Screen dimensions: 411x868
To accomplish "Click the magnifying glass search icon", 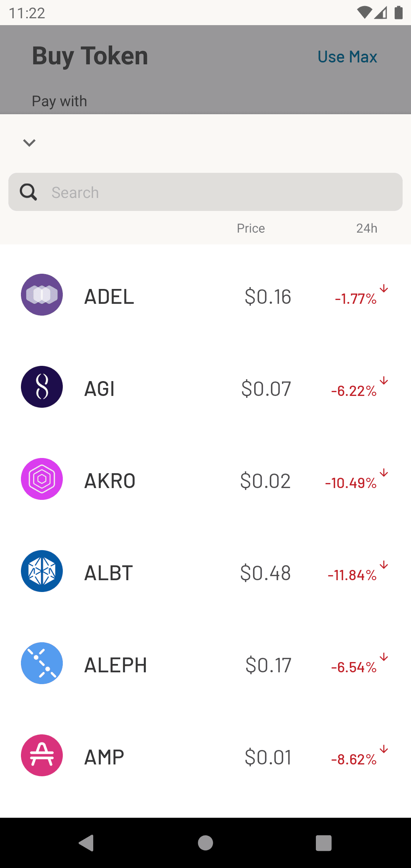I will pos(29,192).
